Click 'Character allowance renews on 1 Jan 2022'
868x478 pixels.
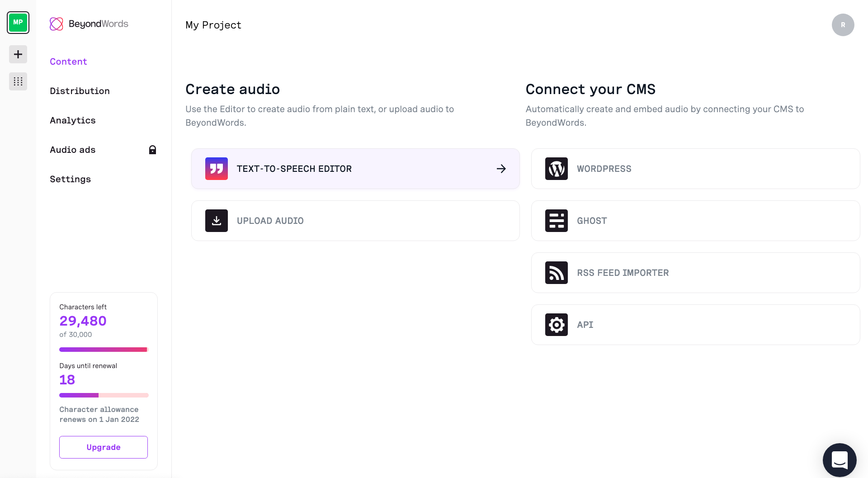point(99,414)
